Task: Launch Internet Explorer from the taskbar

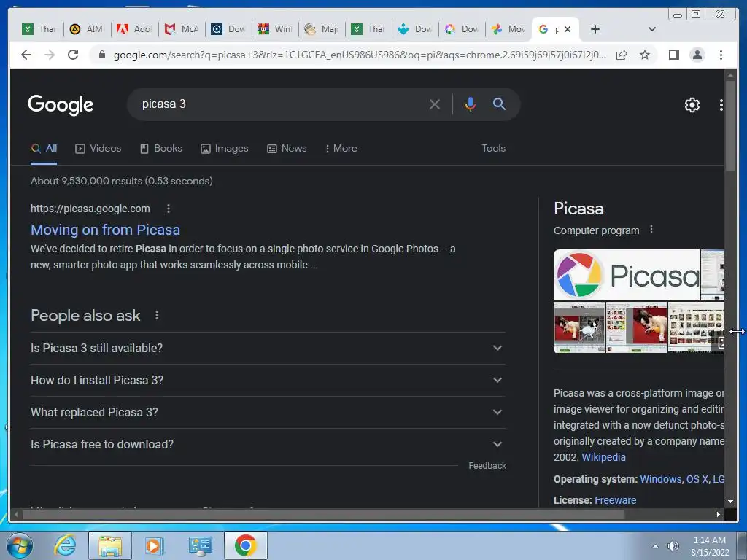Action: pyautogui.click(x=65, y=545)
